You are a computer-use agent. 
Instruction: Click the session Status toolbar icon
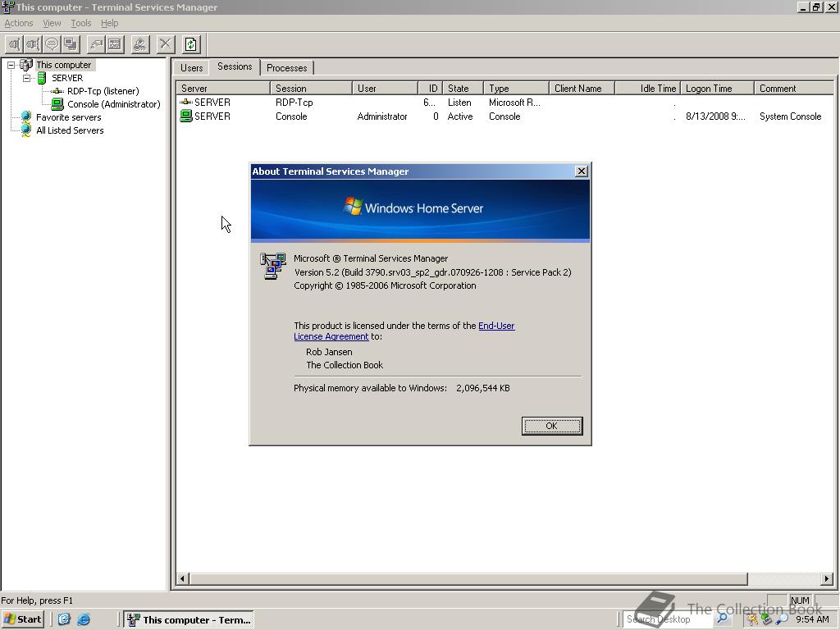[x=115, y=44]
